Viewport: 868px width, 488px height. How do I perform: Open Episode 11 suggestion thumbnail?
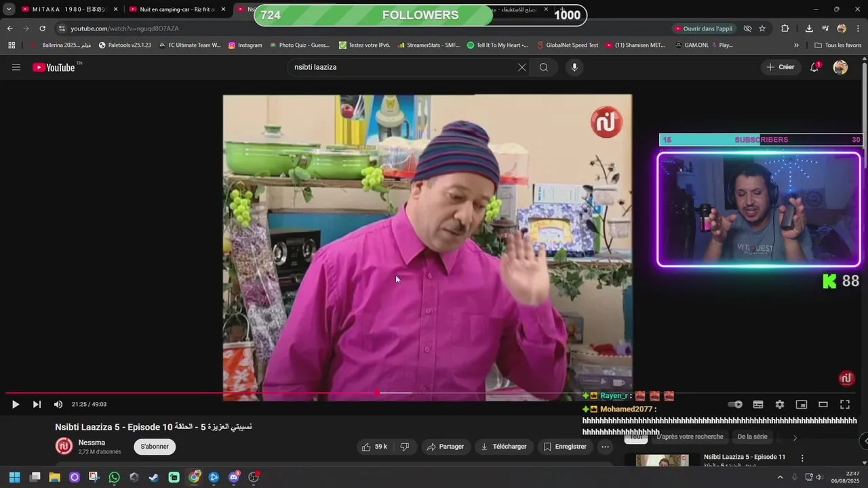tap(662, 461)
